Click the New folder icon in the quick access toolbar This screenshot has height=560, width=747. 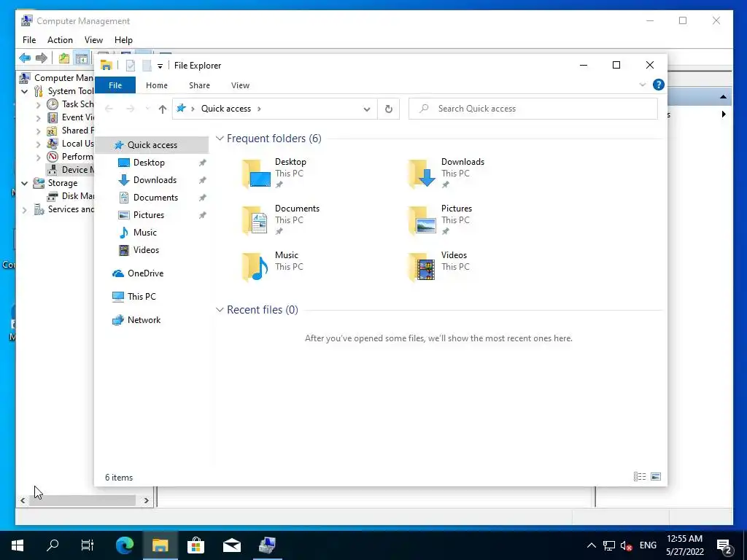coord(147,66)
